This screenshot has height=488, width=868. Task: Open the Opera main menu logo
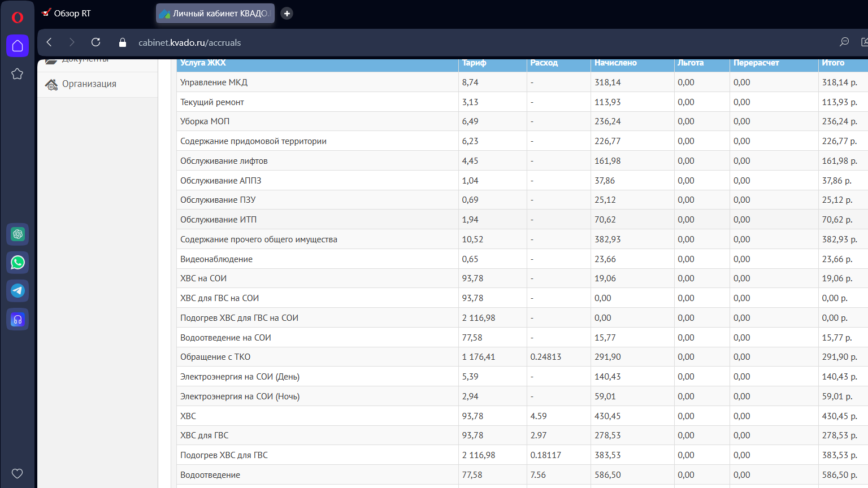[x=18, y=18]
